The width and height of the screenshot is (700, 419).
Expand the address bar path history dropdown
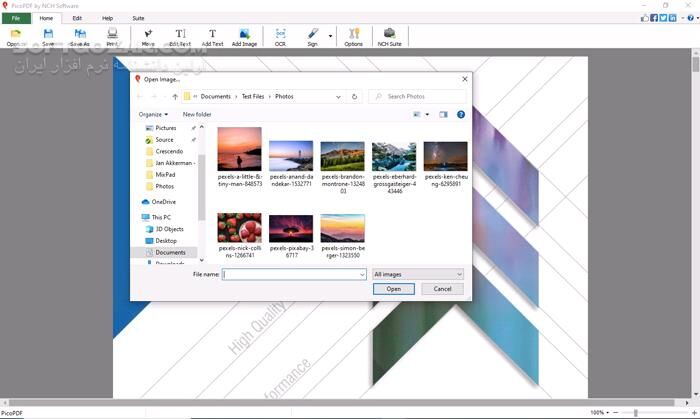coord(339,97)
